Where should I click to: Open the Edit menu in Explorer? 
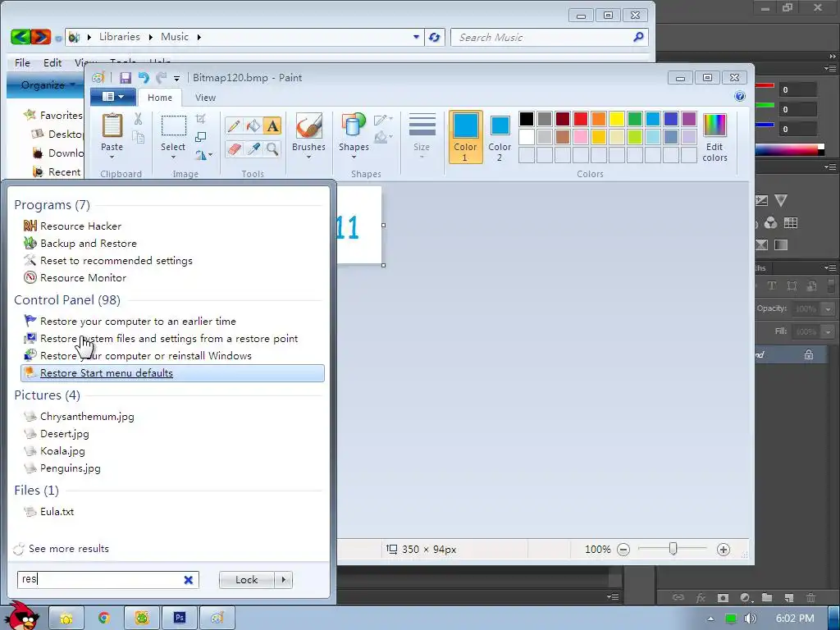click(52, 62)
